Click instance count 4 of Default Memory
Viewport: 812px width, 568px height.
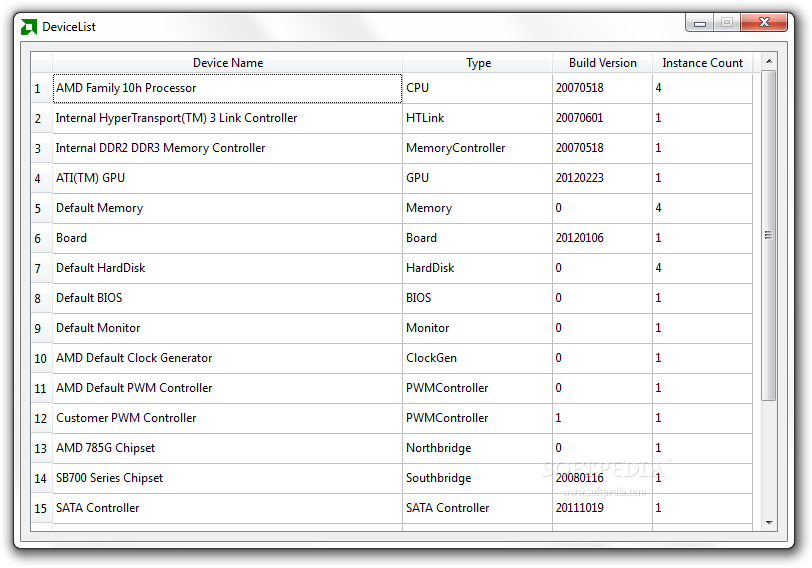(702, 208)
